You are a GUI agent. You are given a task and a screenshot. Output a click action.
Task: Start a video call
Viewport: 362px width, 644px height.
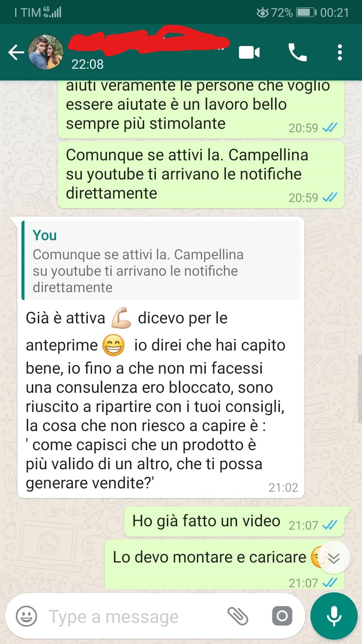click(x=249, y=53)
